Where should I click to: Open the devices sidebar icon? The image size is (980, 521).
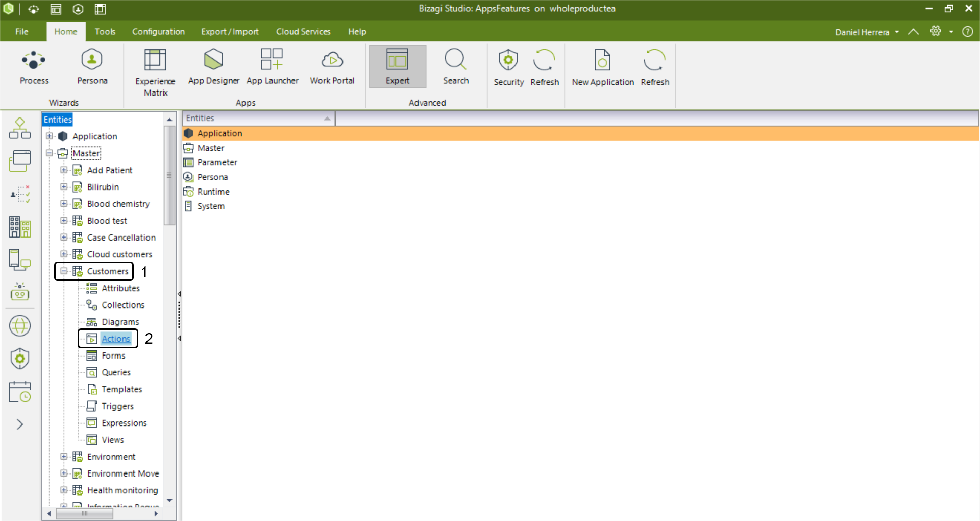(20, 259)
